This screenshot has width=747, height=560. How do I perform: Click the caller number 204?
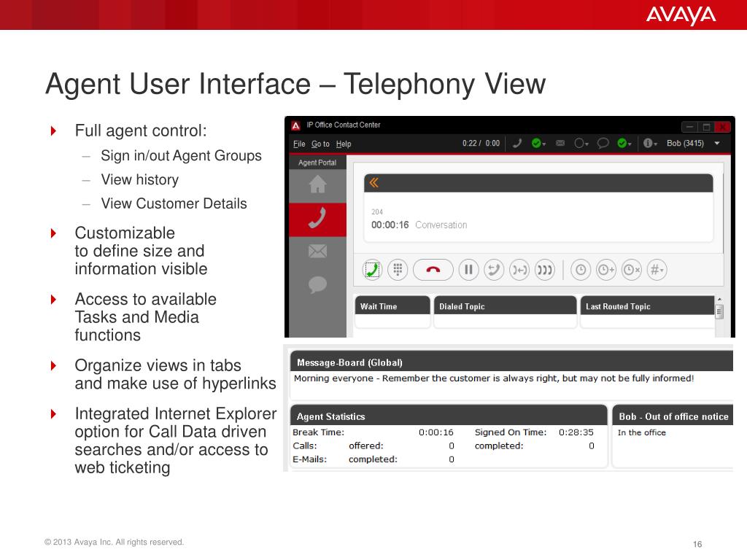377,211
